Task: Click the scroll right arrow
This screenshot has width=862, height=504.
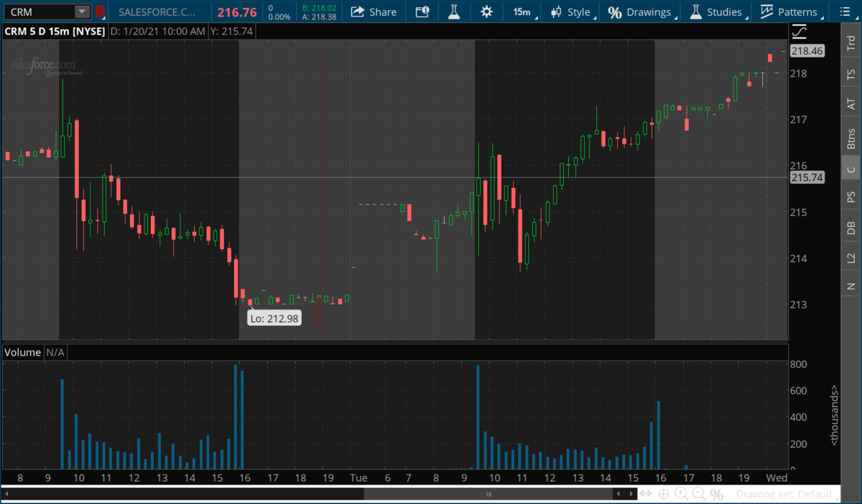Action: pyautogui.click(x=630, y=494)
